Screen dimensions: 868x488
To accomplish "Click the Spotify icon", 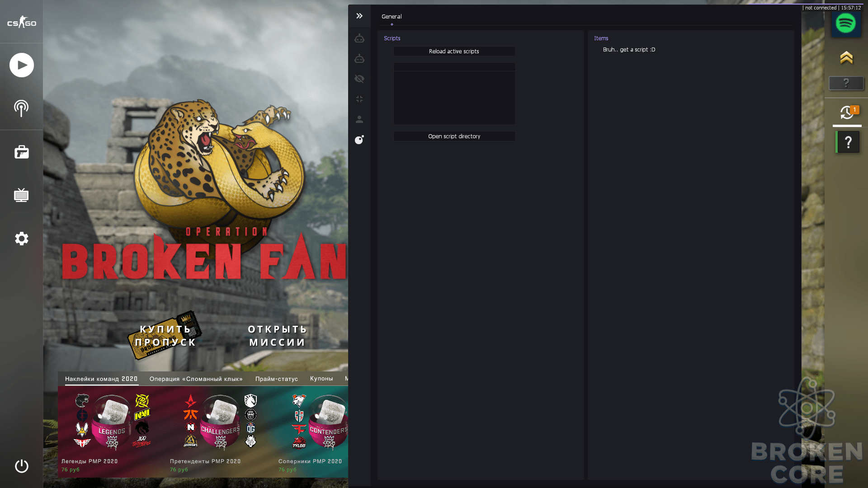I will 846,23.
